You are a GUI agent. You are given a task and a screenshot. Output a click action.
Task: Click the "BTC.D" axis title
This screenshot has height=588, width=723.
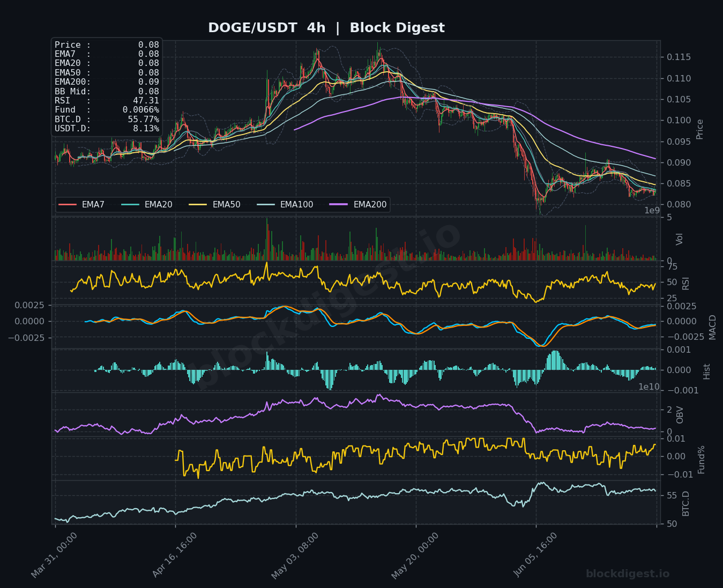pos(686,503)
